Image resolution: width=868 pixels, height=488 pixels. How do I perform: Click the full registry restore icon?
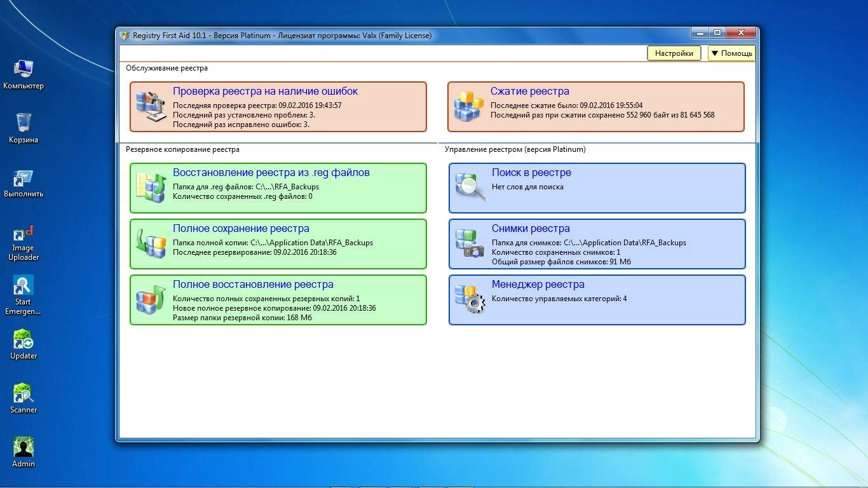click(x=151, y=300)
